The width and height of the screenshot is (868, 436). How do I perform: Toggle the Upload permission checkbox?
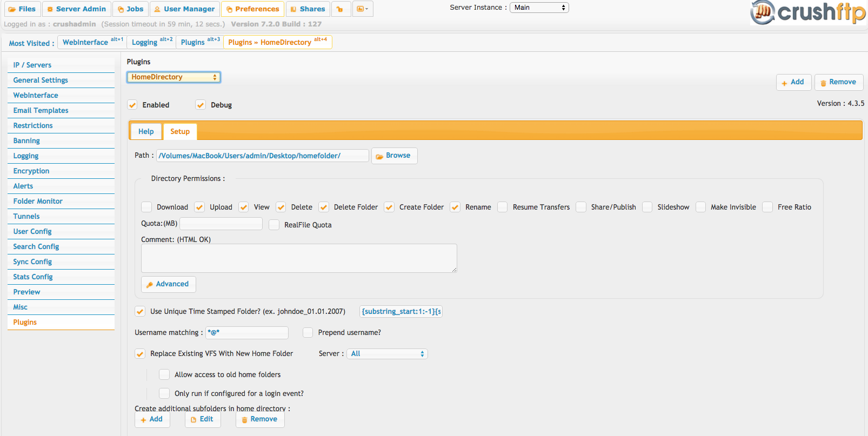(199, 207)
